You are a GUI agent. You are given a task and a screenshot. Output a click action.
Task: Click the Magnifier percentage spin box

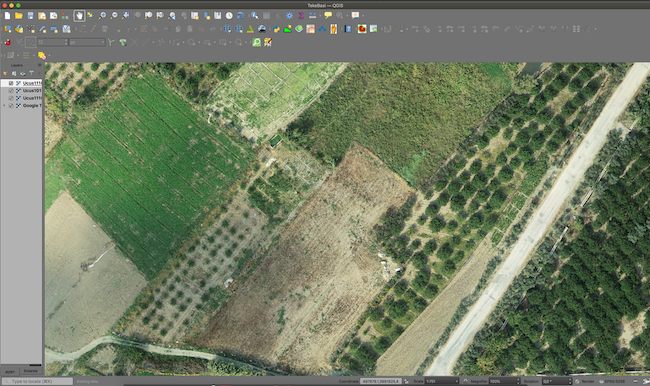pos(504,381)
